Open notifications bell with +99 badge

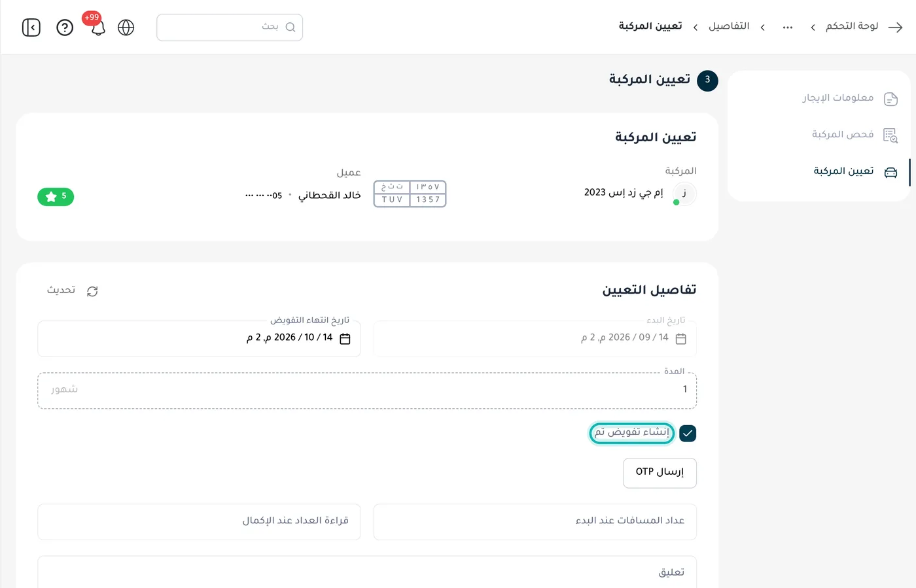97,27
